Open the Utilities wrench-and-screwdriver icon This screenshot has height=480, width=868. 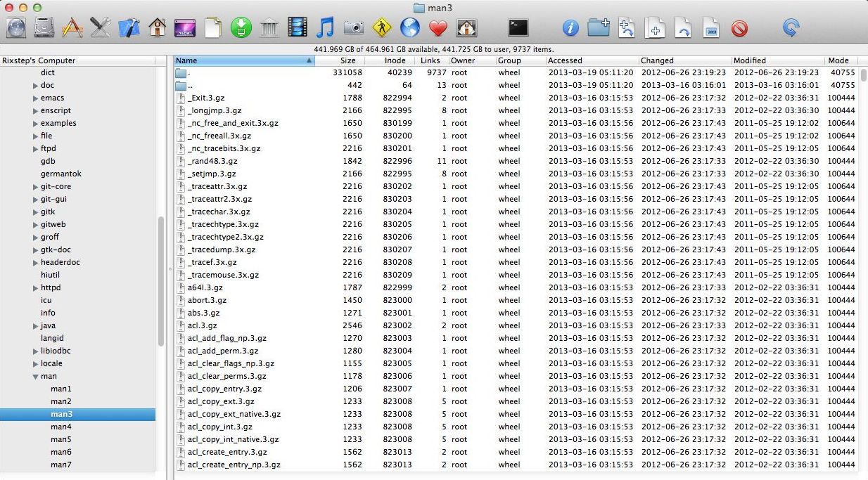(101, 27)
